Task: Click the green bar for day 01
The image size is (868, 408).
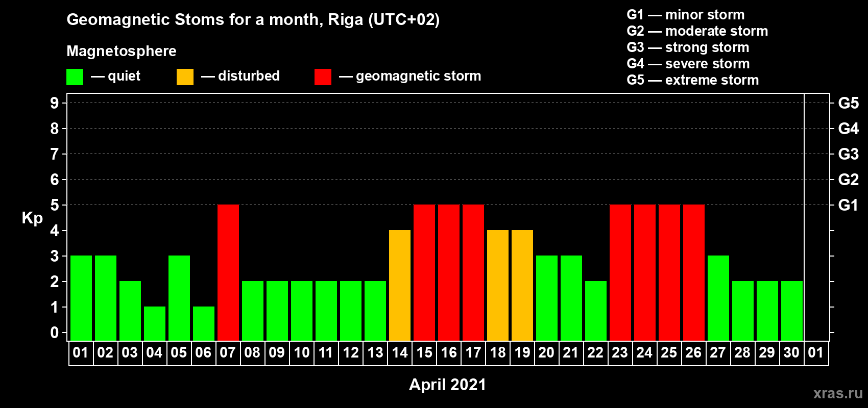Action: click(81, 298)
